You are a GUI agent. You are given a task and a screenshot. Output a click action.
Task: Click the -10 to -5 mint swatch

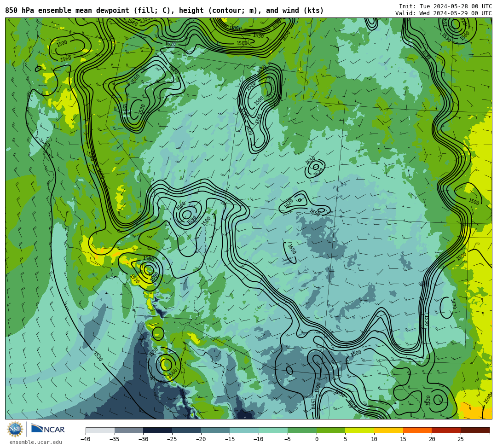pyautogui.click(x=273, y=430)
